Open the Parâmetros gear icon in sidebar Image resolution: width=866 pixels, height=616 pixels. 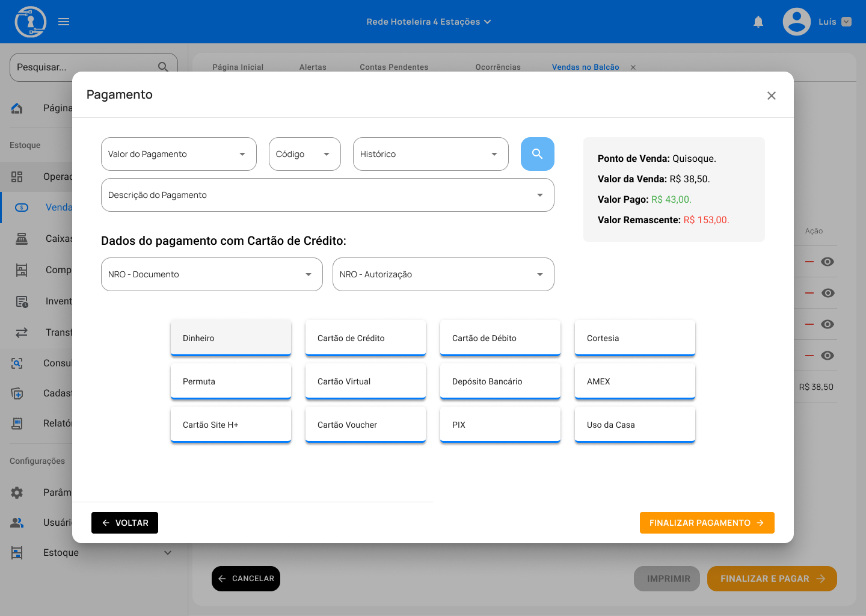point(17,492)
